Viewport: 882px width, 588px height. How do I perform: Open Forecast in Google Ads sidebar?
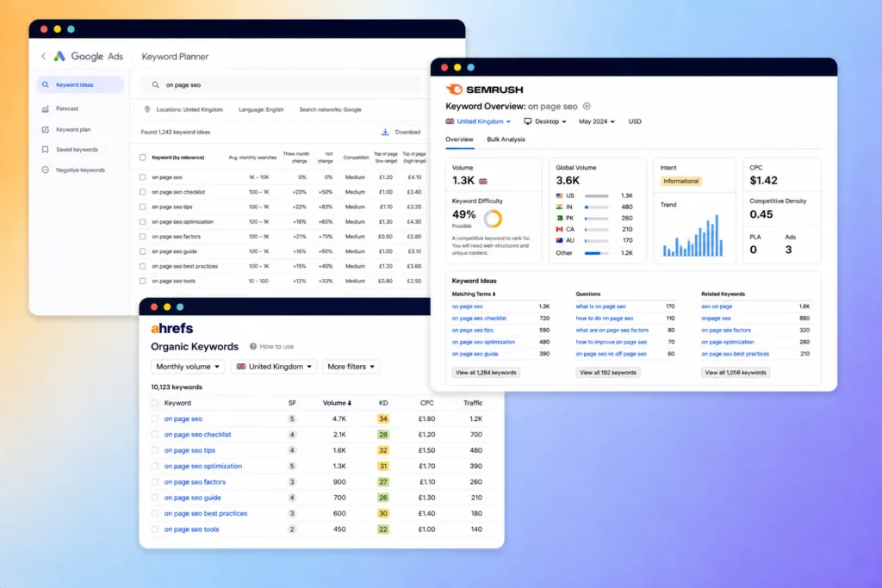tap(67, 108)
